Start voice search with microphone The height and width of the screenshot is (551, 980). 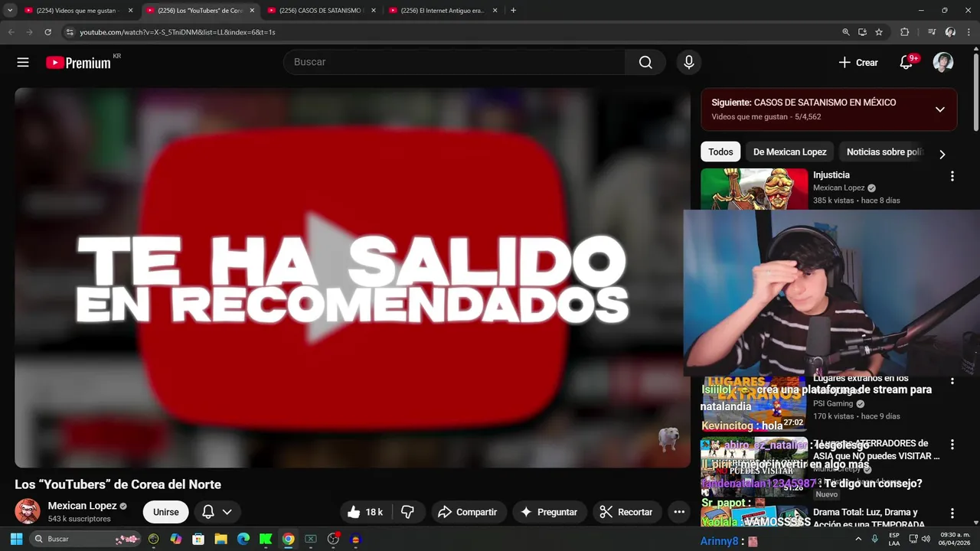pyautogui.click(x=689, y=62)
